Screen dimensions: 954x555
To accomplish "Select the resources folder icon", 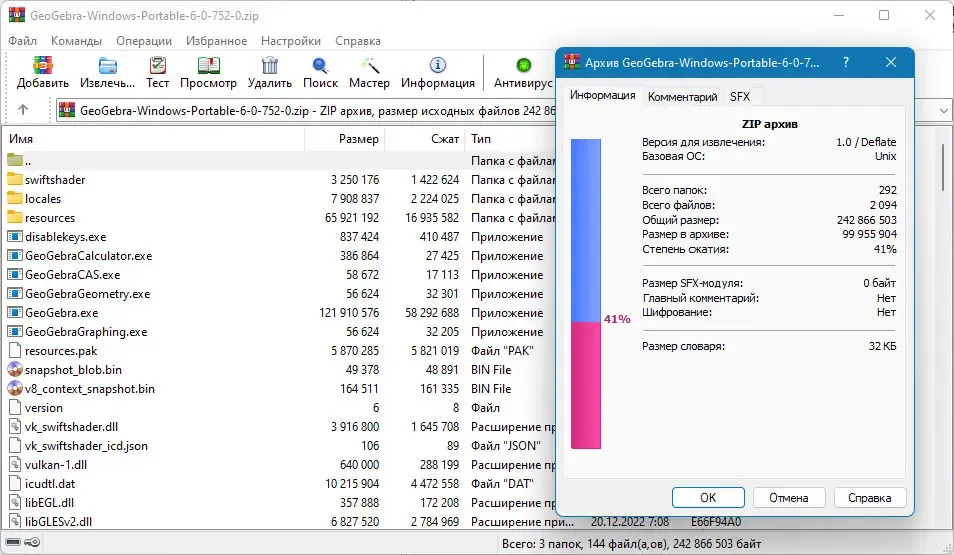I will click(15, 217).
